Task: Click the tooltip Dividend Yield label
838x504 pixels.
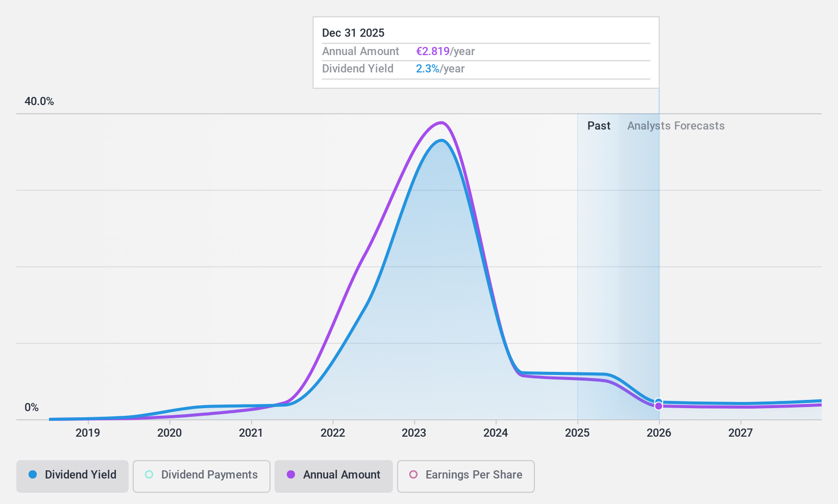Action: [x=358, y=69]
